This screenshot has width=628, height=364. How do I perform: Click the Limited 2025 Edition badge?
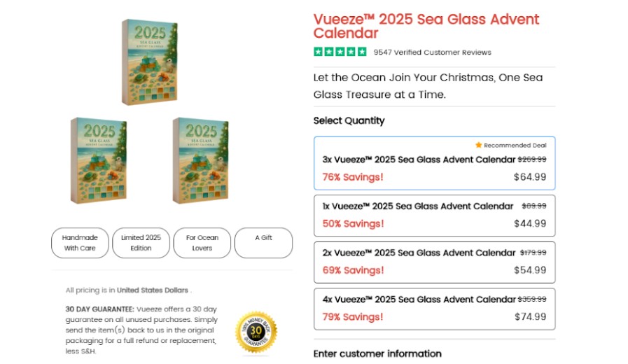141,243
